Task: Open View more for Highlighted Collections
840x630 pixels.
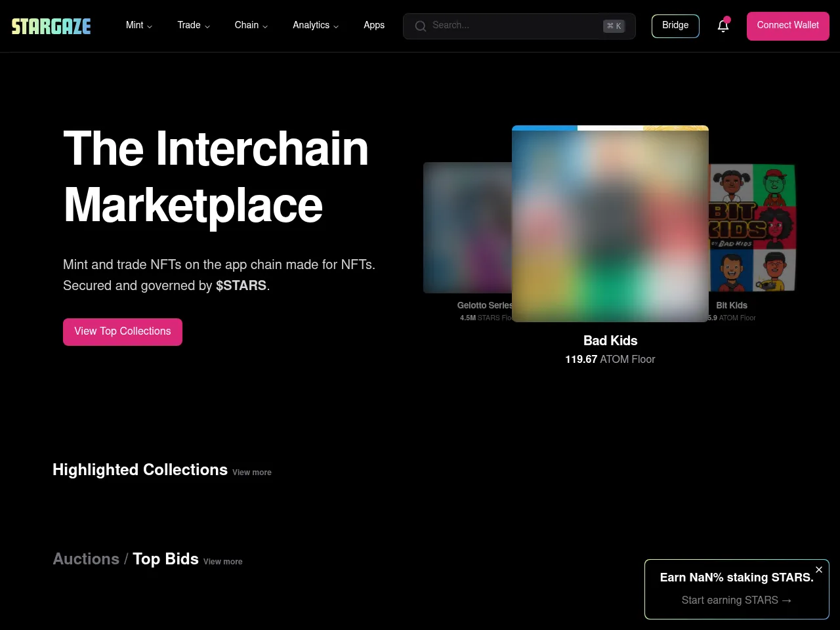Action: pos(251,472)
